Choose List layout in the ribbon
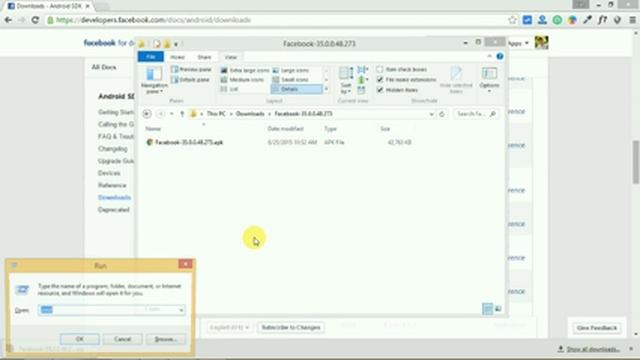 pos(229,89)
